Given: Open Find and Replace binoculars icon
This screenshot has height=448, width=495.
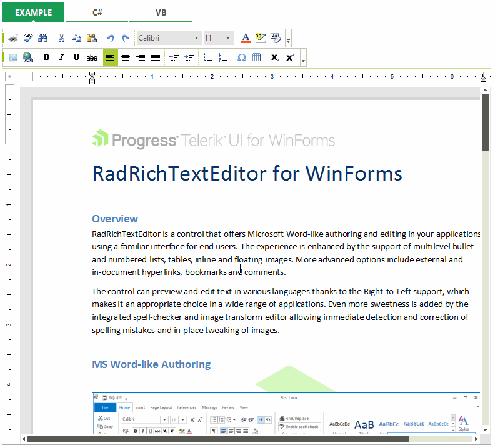Looking at the screenshot, I should [x=43, y=38].
